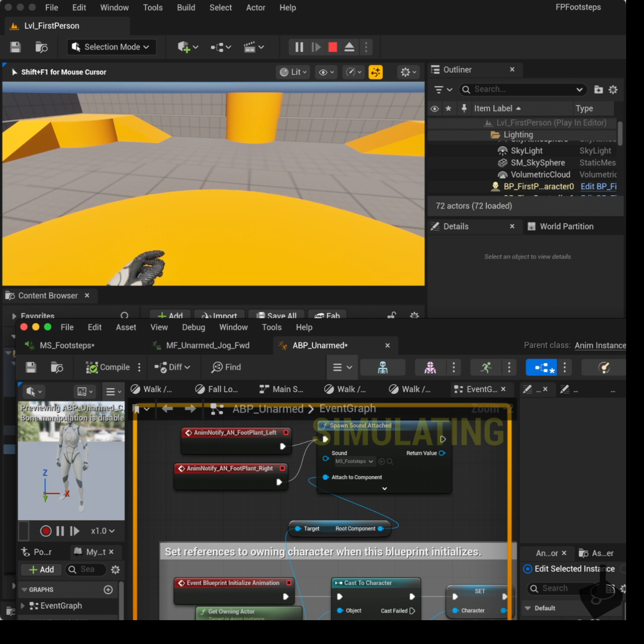Go forward in graph navigation history
The width and height of the screenshot is (644, 644).
(190, 408)
